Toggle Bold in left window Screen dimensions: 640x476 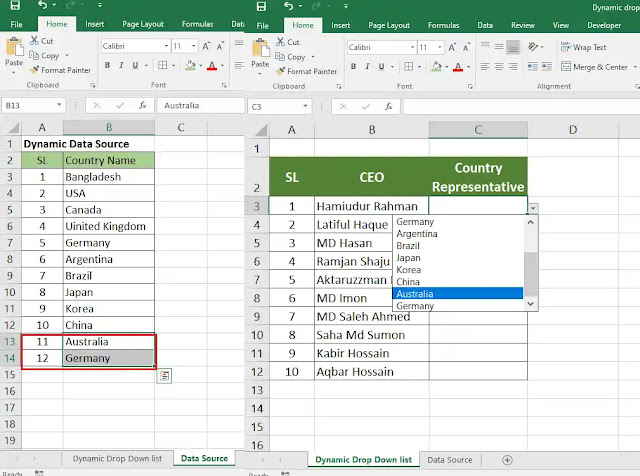coord(107,65)
